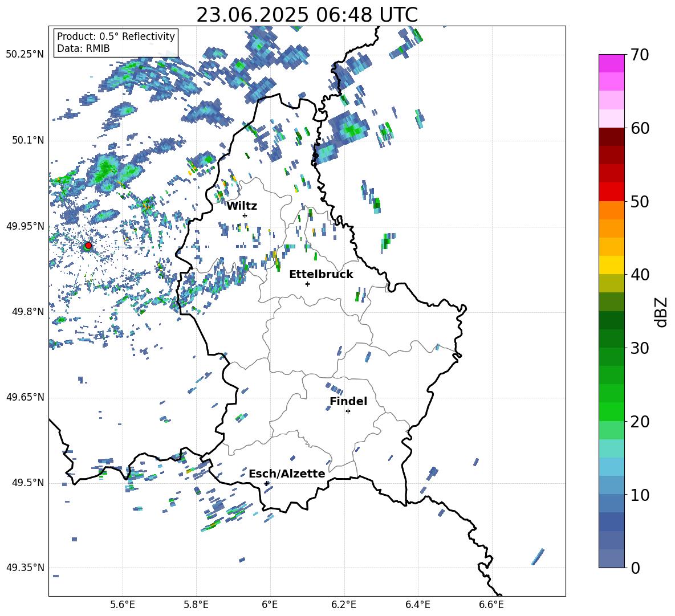
Task: Click the 6°E longitude label
Action: click(270, 605)
